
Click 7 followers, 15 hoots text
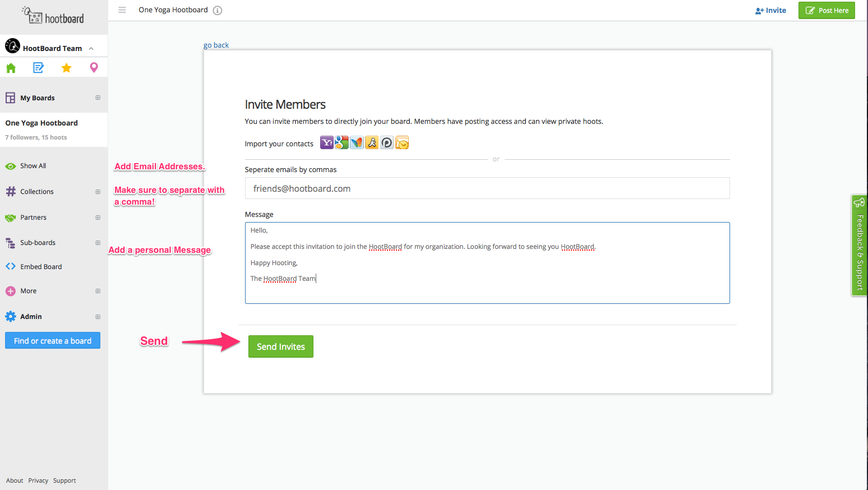pyautogui.click(x=36, y=137)
